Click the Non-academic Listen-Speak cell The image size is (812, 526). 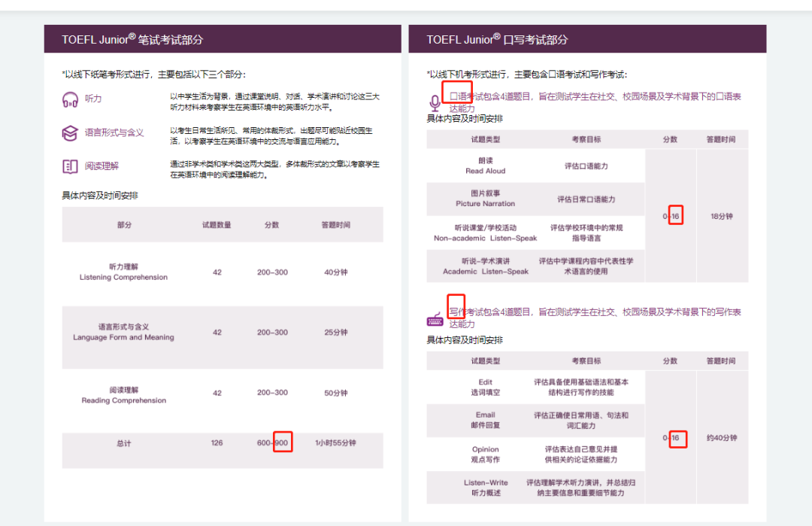click(486, 233)
